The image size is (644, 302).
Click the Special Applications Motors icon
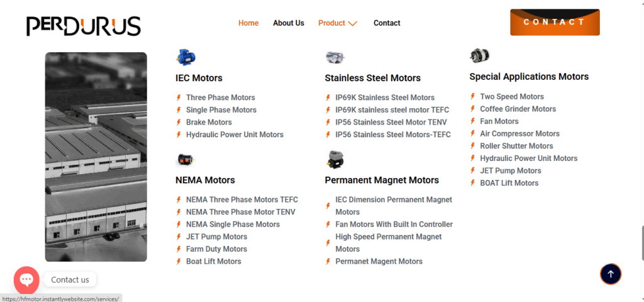[480, 56]
